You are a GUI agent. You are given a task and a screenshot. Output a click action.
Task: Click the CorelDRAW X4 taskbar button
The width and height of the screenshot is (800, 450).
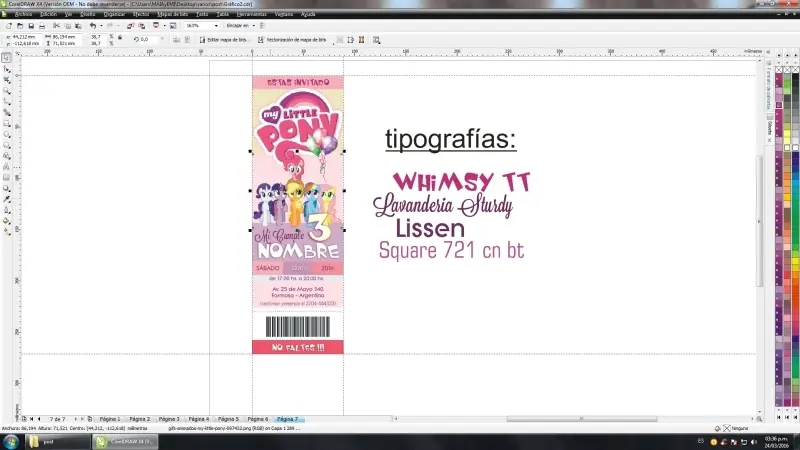[126, 441]
